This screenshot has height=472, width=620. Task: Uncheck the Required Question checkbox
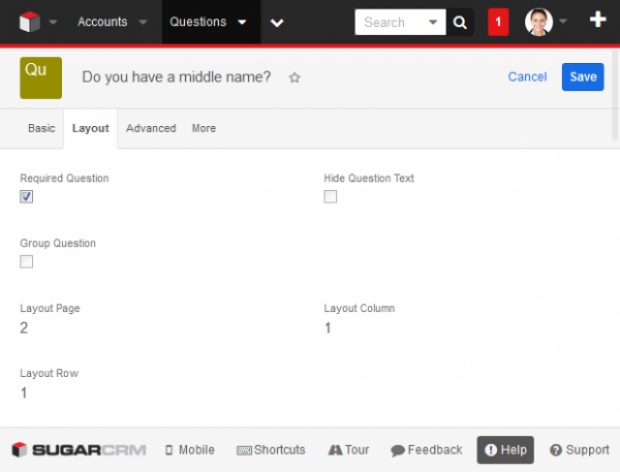point(26,196)
